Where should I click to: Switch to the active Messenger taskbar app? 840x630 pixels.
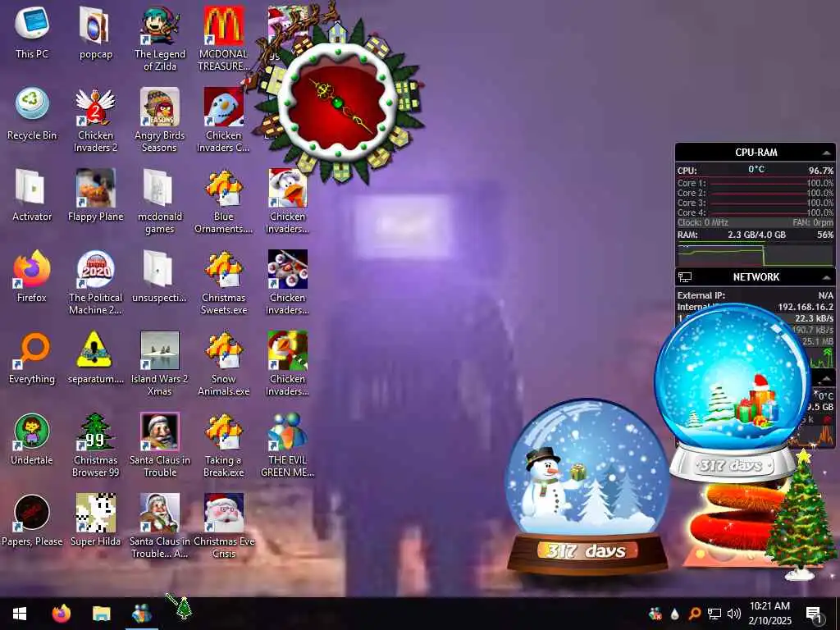[x=141, y=614]
